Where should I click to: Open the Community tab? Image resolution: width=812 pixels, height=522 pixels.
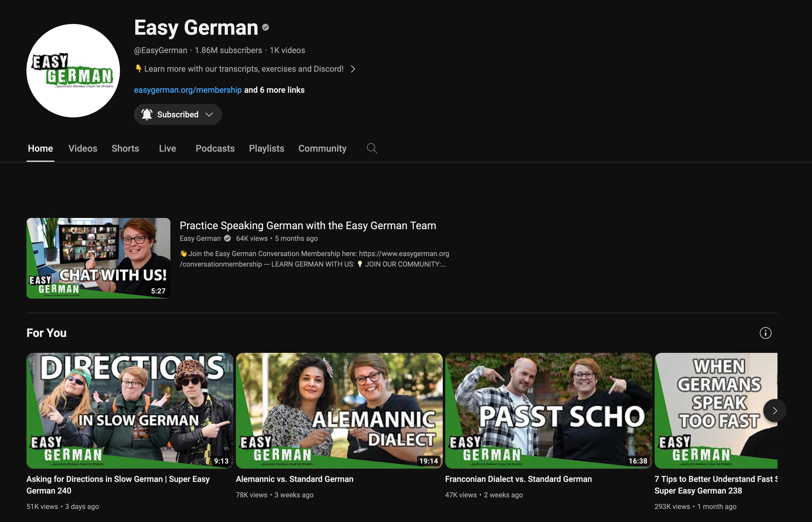[323, 149]
